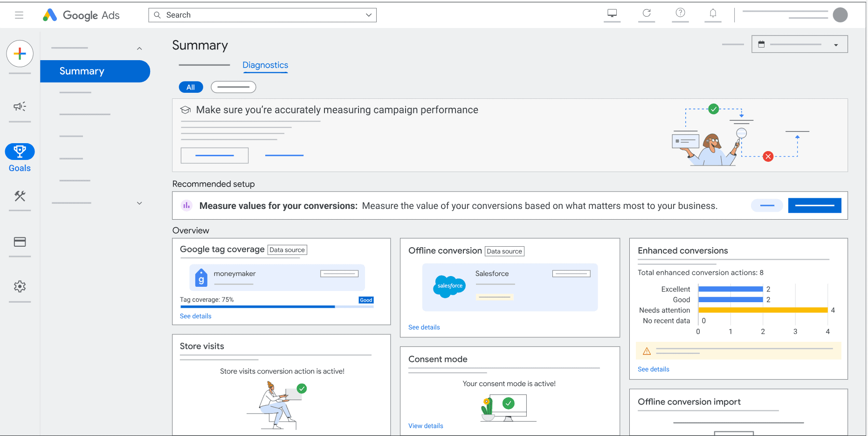
Task: Select the All filter chip
Action: pos(191,87)
